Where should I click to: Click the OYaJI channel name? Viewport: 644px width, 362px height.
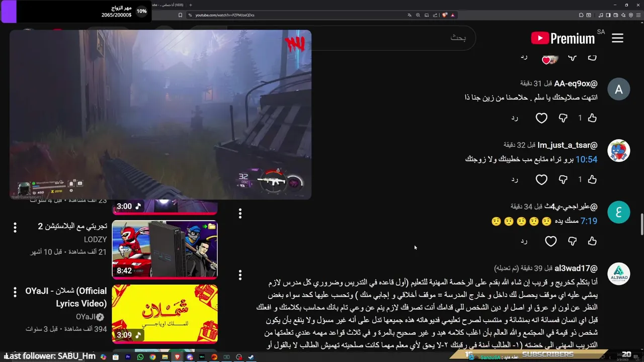pyautogui.click(x=86, y=317)
